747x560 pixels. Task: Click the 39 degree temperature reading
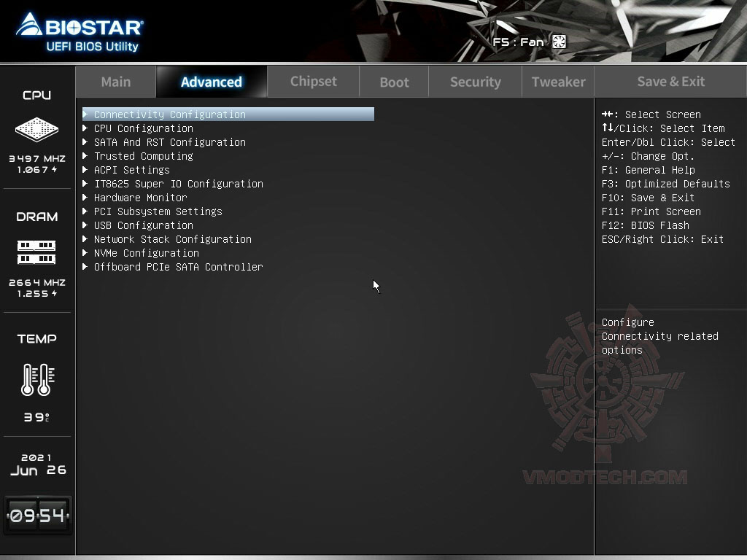pyautogui.click(x=36, y=417)
